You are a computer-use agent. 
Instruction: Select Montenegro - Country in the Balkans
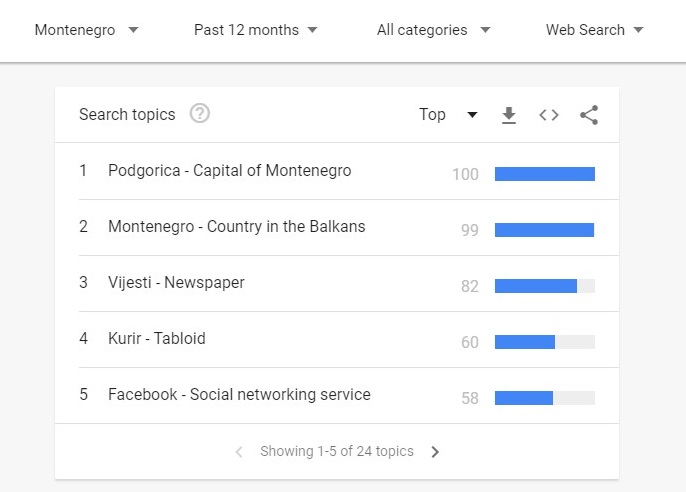[x=236, y=227]
